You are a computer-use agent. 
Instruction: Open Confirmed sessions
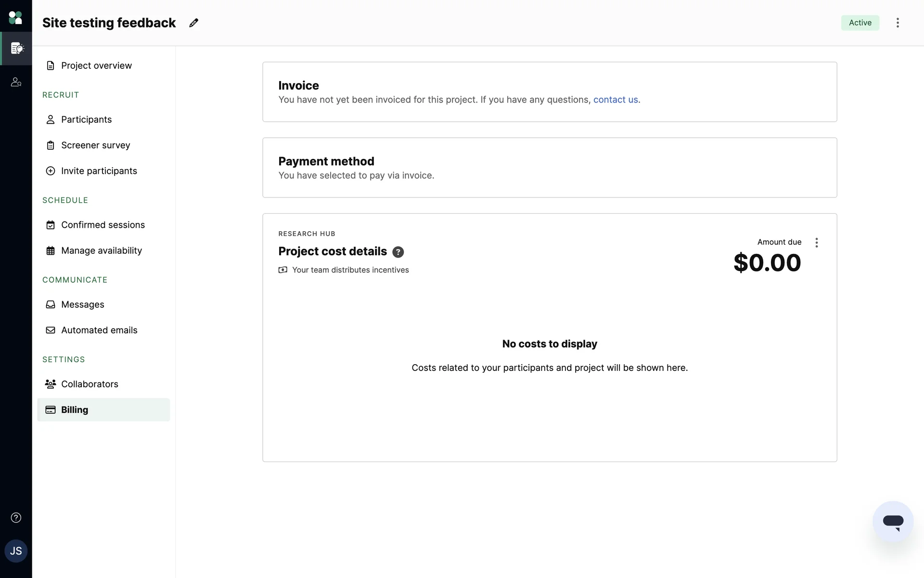pos(103,225)
